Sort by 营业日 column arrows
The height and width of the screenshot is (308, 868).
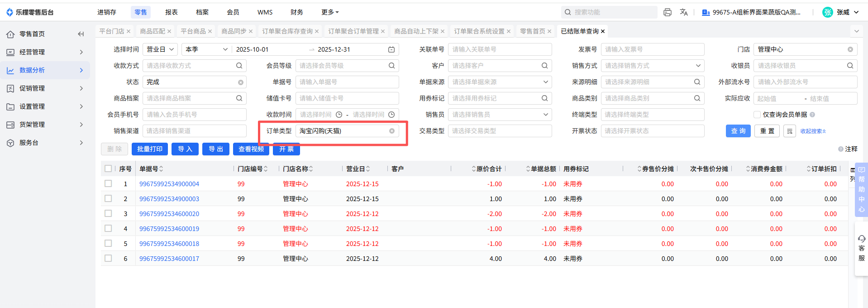(x=368, y=169)
